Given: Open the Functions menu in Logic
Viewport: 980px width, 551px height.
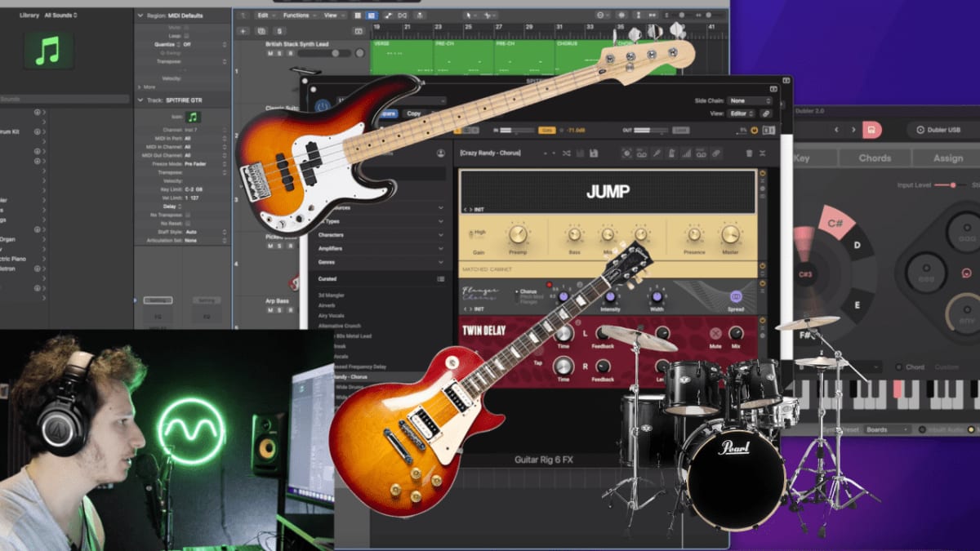Looking at the screenshot, I should pos(298,16).
